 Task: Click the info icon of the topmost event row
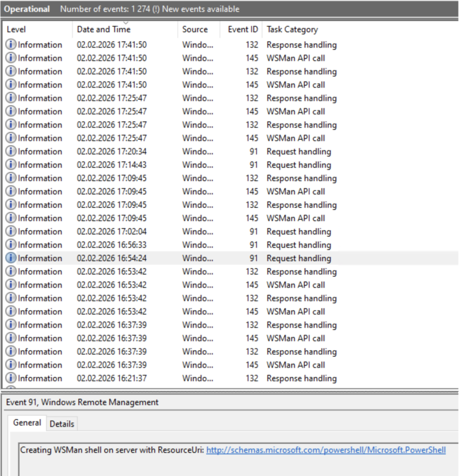pos(11,45)
